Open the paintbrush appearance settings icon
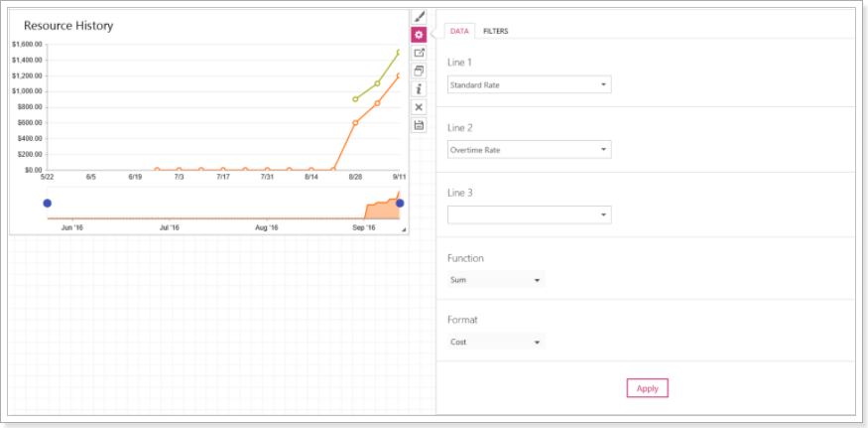The image size is (868, 428). pos(419,17)
